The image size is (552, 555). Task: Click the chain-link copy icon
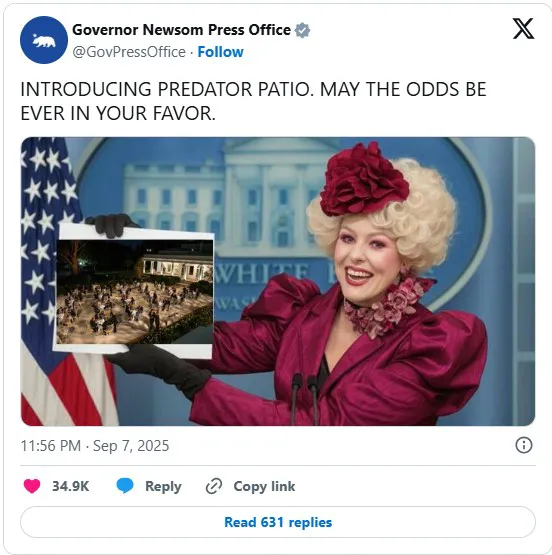click(x=214, y=486)
